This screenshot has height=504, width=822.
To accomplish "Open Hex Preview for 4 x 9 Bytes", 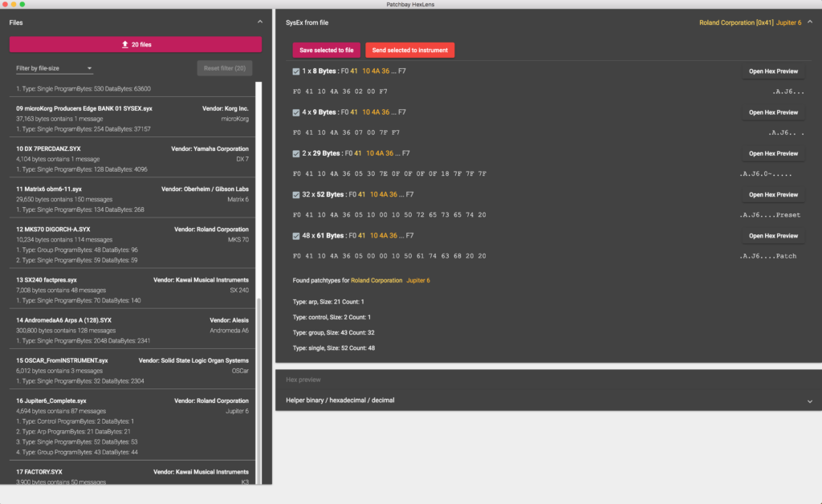I will (x=773, y=112).
